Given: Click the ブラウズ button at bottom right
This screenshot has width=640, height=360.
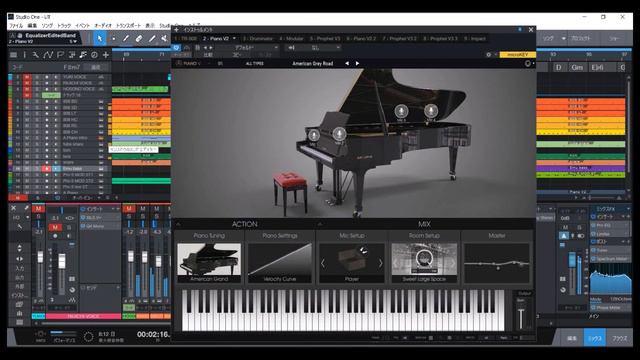Looking at the screenshot, I should click(619, 338).
